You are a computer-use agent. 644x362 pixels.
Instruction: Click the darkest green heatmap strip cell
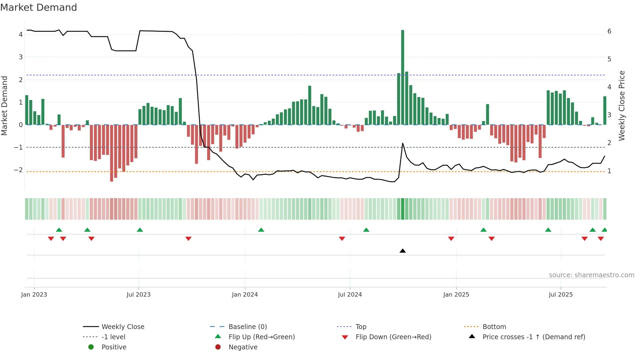pyautogui.click(x=402, y=209)
